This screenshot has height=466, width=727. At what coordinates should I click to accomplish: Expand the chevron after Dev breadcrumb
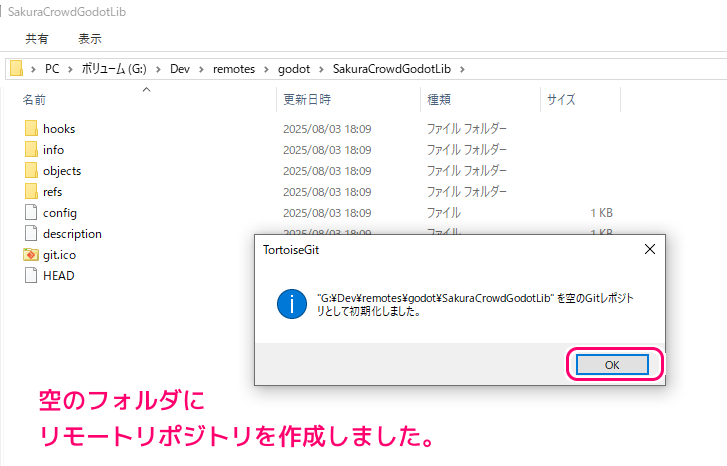[201, 68]
